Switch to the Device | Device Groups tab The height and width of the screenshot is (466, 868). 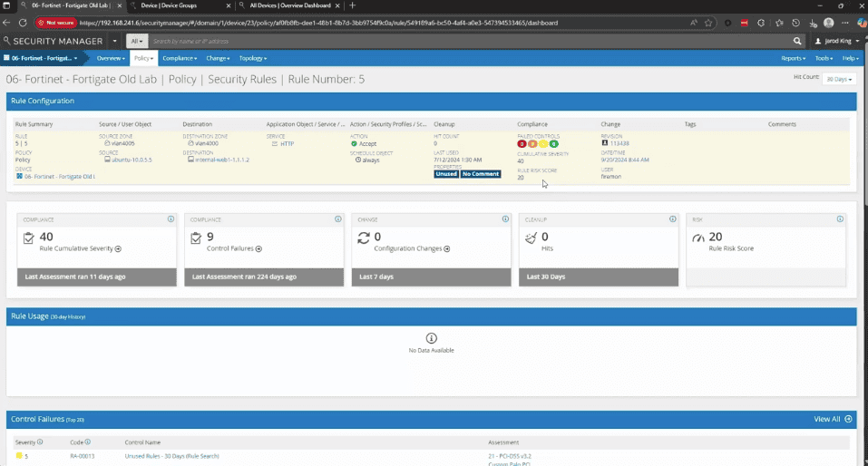click(x=169, y=5)
